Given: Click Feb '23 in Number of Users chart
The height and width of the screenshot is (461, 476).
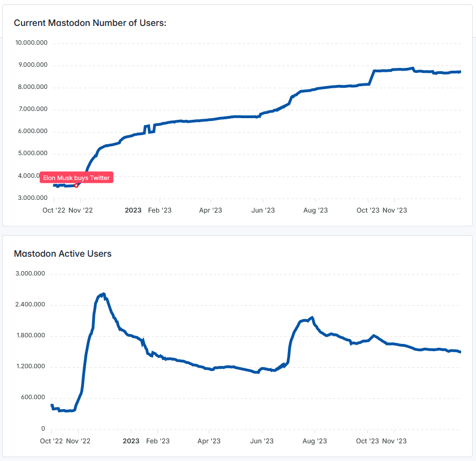Looking at the screenshot, I should click(x=160, y=210).
